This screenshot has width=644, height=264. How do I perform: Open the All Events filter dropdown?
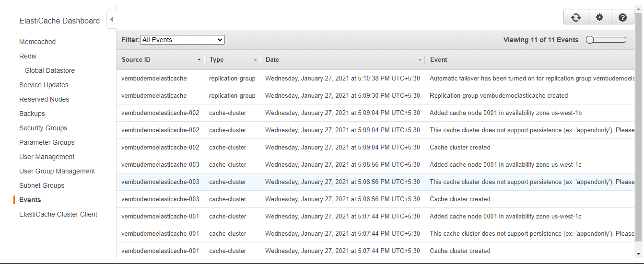click(182, 40)
